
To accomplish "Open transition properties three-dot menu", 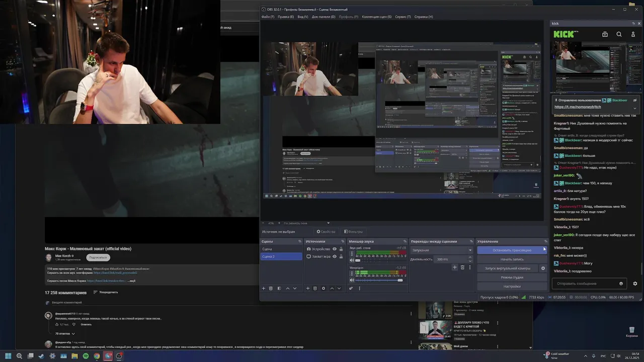I will [470, 267].
